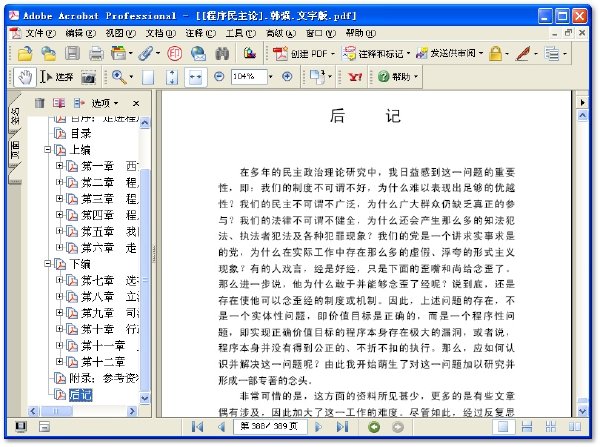Viewport: 600px width, 447px height.
Task: Collapse the 上编 bookmark node
Action: coord(47,150)
